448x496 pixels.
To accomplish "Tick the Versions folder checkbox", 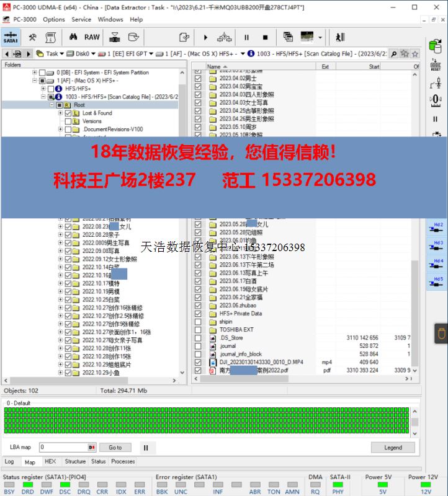I will pyautogui.click(x=68, y=122).
